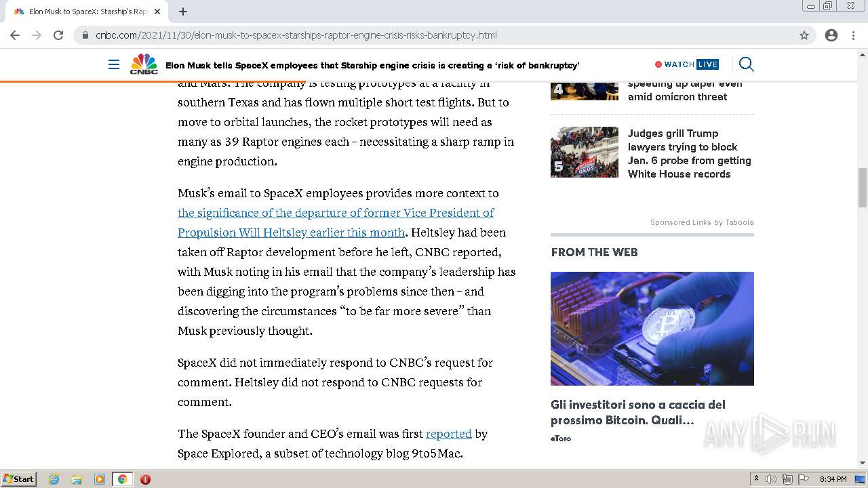This screenshot has width=868, height=488.
Task: Launch Internet Explorer from taskbar
Action: [54, 479]
